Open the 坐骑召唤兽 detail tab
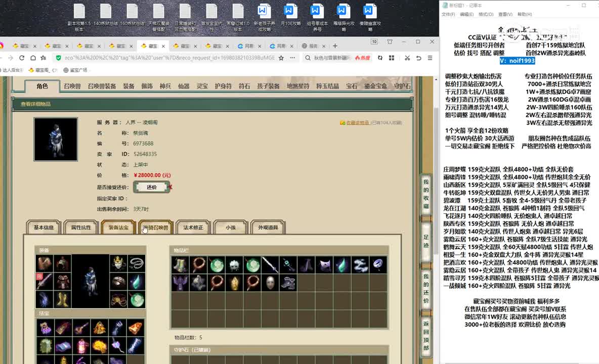This screenshot has width=599, height=364. click(x=156, y=227)
